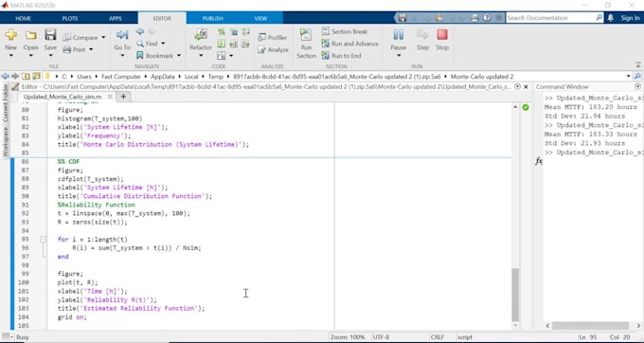This screenshot has width=644, height=343.
Task: Click the green code analyzer status indicator
Action: point(526,107)
